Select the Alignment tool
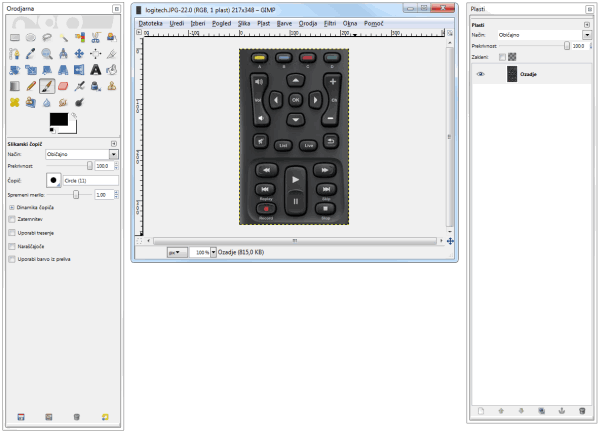600x432 pixels. click(x=96, y=54)
